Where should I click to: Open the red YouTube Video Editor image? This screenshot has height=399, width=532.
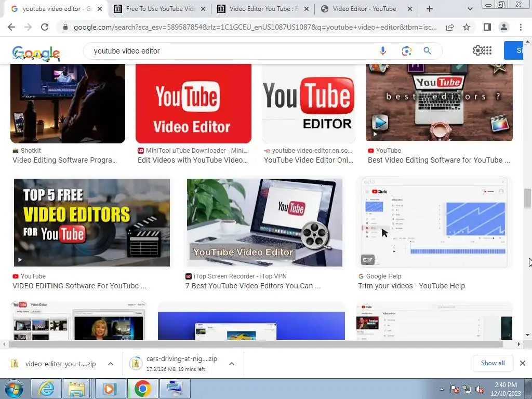point(193,103)
